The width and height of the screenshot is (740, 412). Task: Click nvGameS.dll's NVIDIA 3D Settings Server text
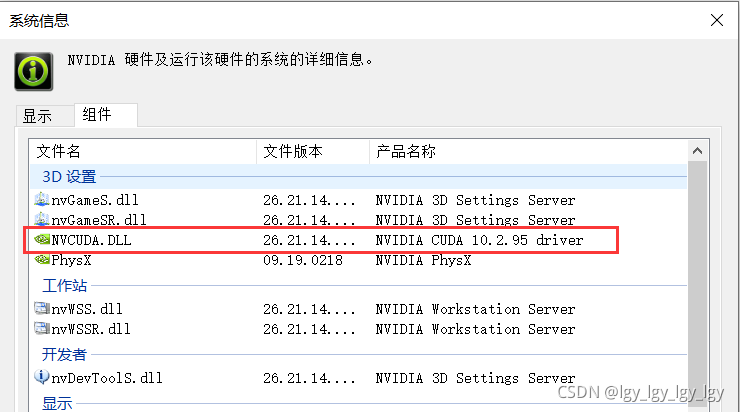click(475, 200)
